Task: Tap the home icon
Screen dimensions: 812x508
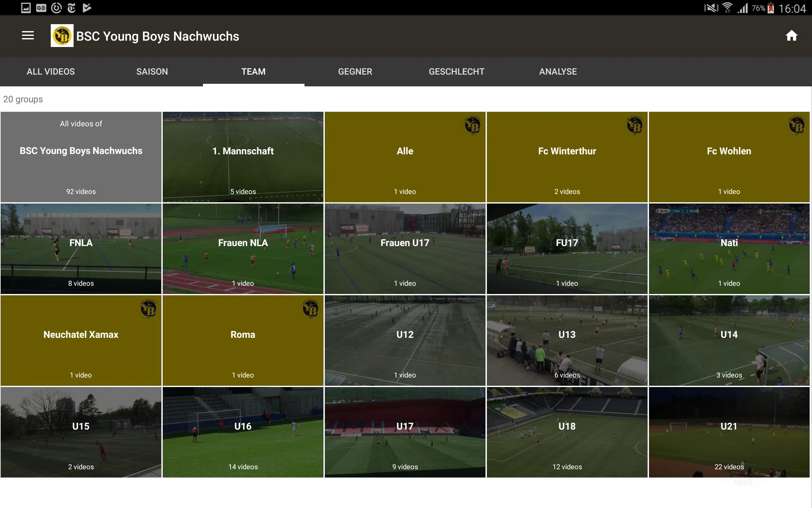Action: [791, 36]
